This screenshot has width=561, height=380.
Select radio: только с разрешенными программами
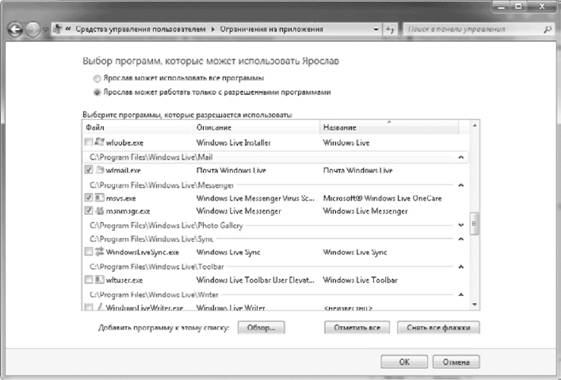click(97, 92)
